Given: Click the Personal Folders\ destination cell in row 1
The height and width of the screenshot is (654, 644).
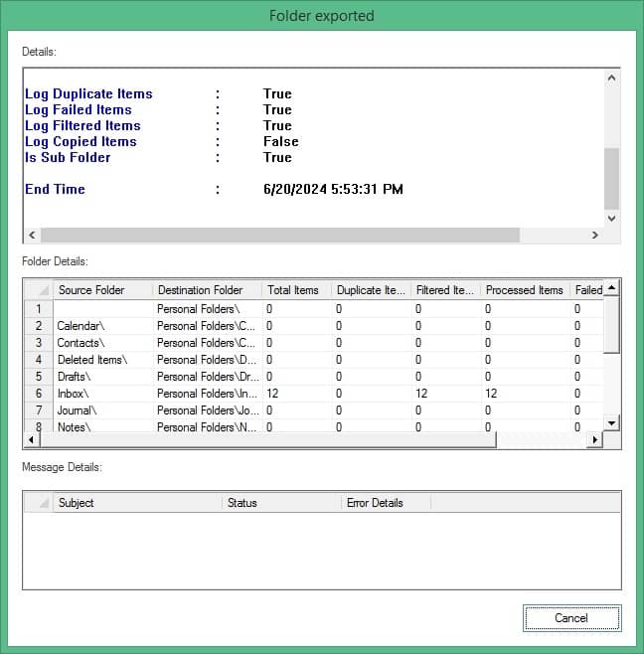Looking at the screenshot, I should click(208, 309).
